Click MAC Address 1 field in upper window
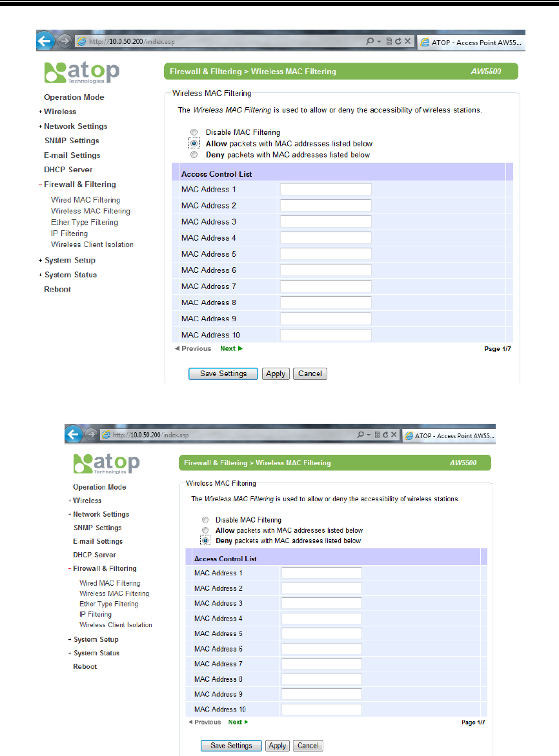 pyautogui.click(x=326, y=189)
